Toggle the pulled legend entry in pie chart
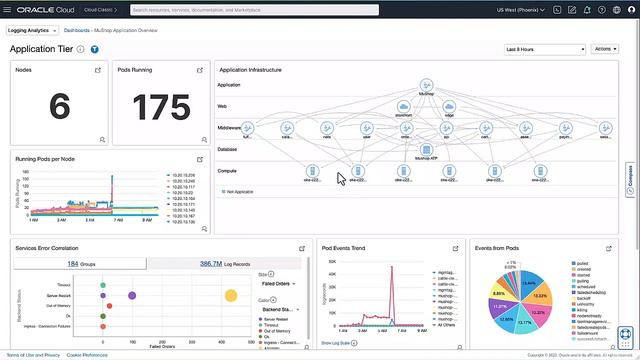 coord(580,264)
